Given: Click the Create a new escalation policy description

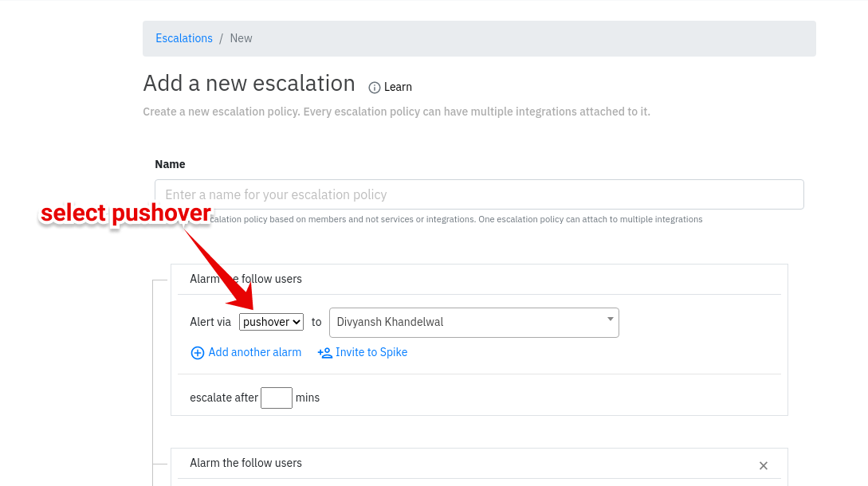Looking at the screenshot, I should pyautogui.click(x=396, y=112).
